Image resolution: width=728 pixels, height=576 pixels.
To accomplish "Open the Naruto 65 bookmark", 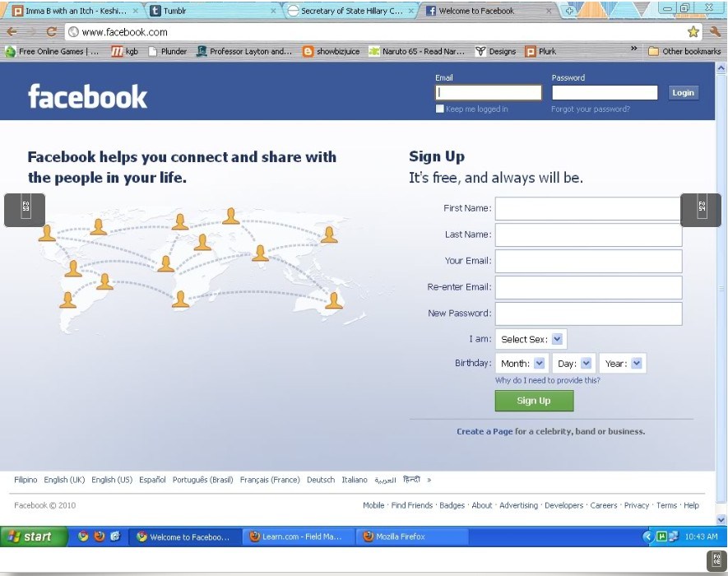I will [416, 52].
